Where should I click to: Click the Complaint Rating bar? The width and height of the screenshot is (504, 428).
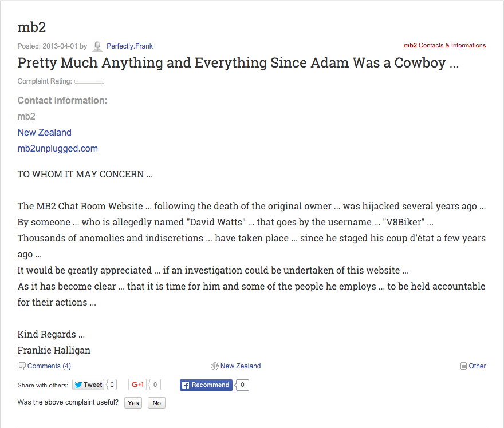pos(89,82)
